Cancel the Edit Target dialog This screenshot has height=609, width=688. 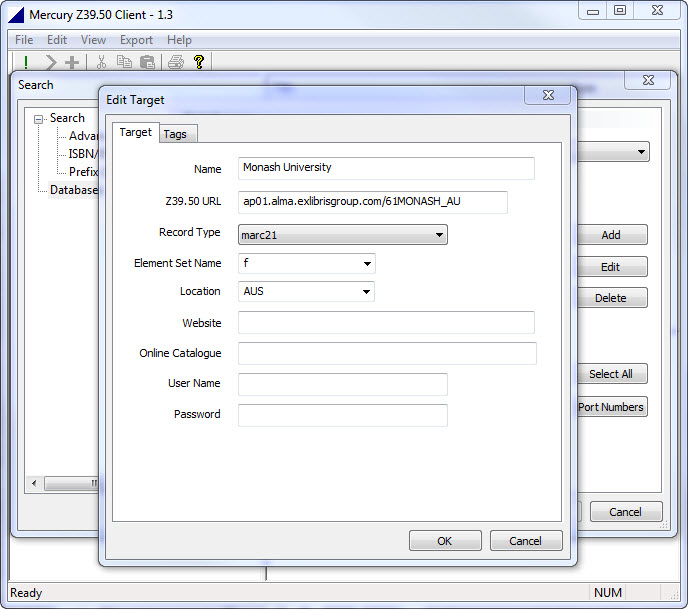(526, 541)
